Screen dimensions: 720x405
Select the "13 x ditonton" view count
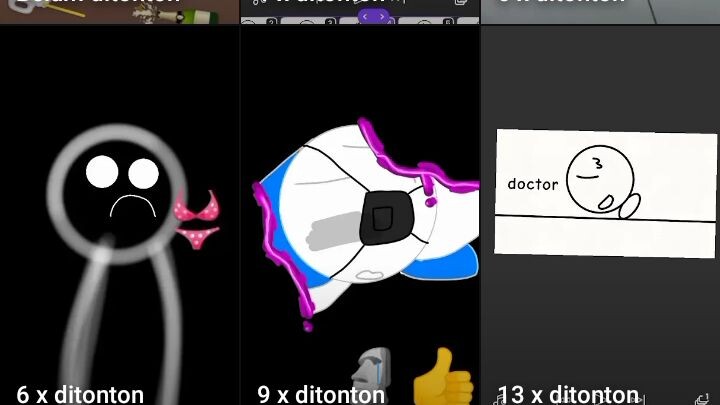pos(568,394)
